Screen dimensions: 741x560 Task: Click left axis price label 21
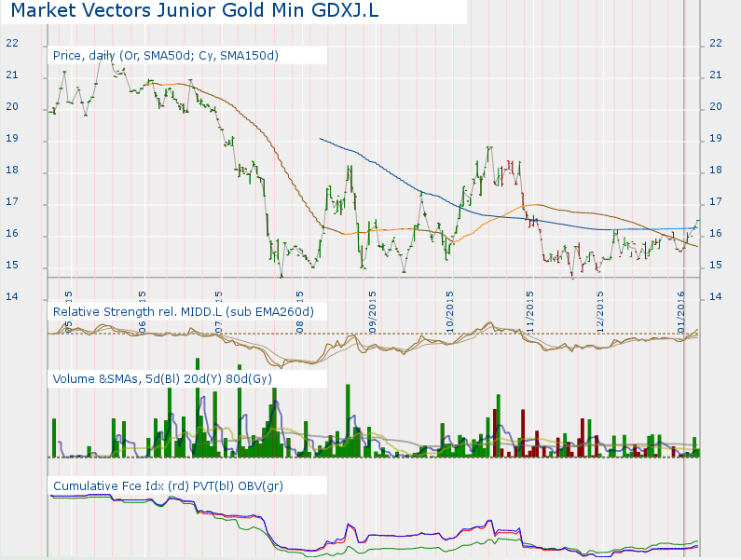[12, 75]
